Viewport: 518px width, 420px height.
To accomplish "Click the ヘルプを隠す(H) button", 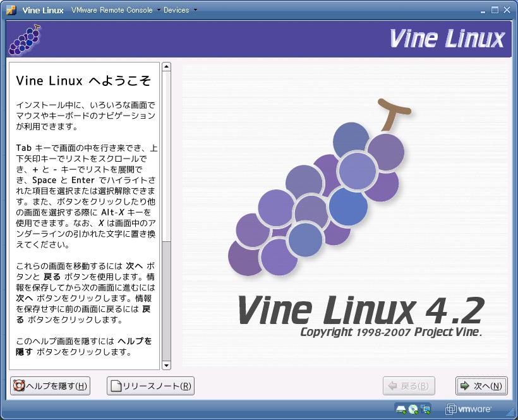I will pyautogui.click(x=50, y=386).
